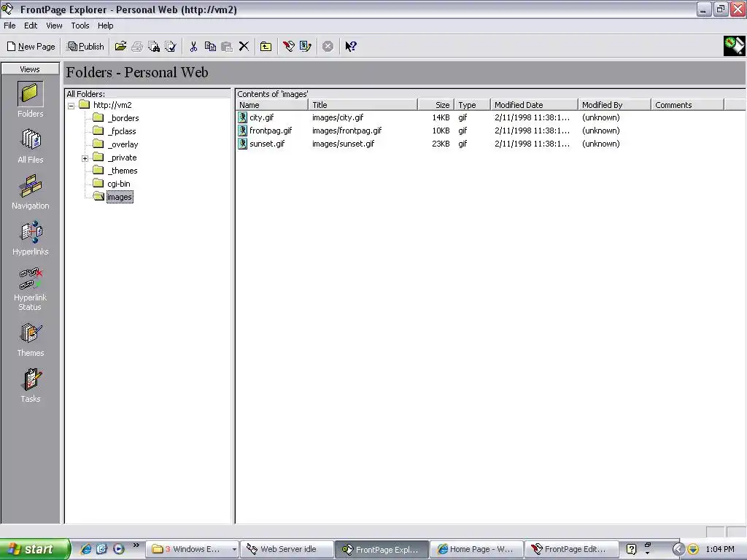Expand the Quick Launch chevron
The width and height of the screenshot is (747, 560).
click(x=136, y=545)
